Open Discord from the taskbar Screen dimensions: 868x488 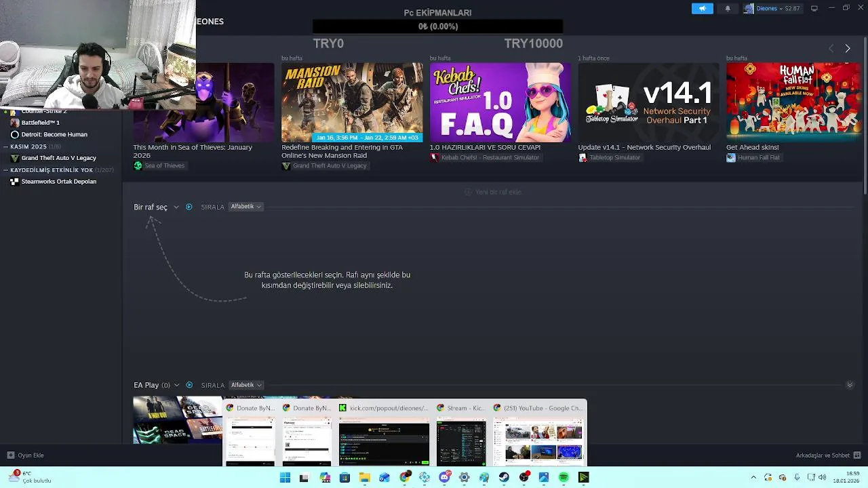pyautogui.click(x=444, y=478)
